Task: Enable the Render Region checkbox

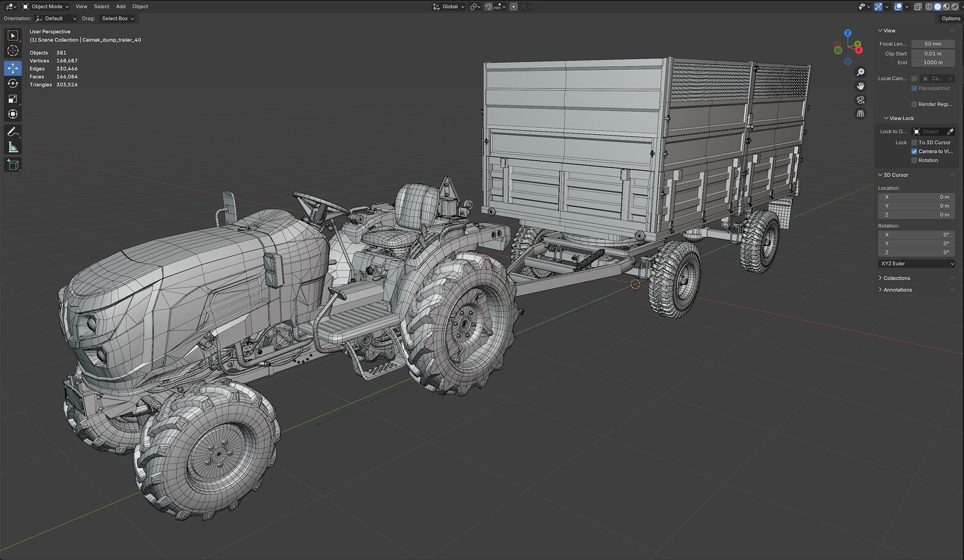Action: pos(915,104)
